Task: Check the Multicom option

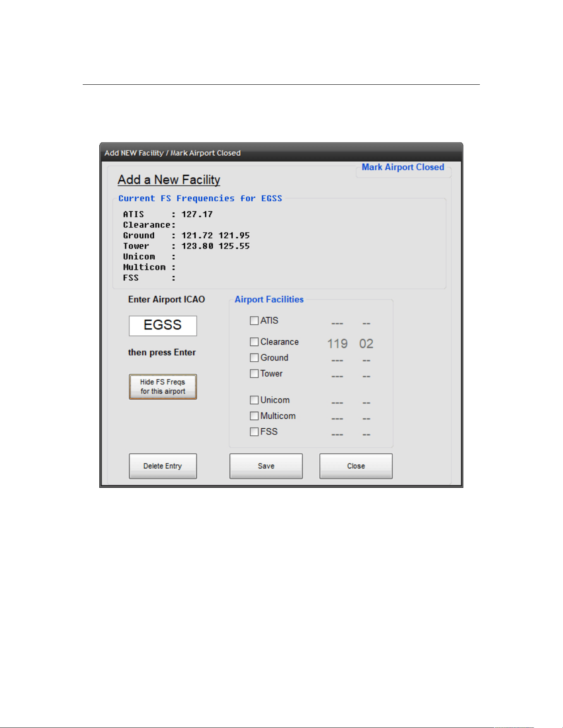Action: pos(254,416)
